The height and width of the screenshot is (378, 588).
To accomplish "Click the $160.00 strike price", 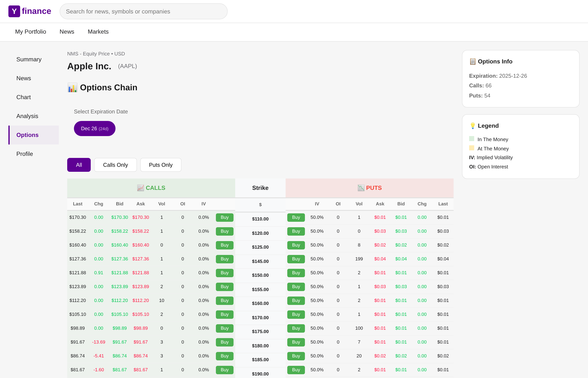I will click(260, 303).
